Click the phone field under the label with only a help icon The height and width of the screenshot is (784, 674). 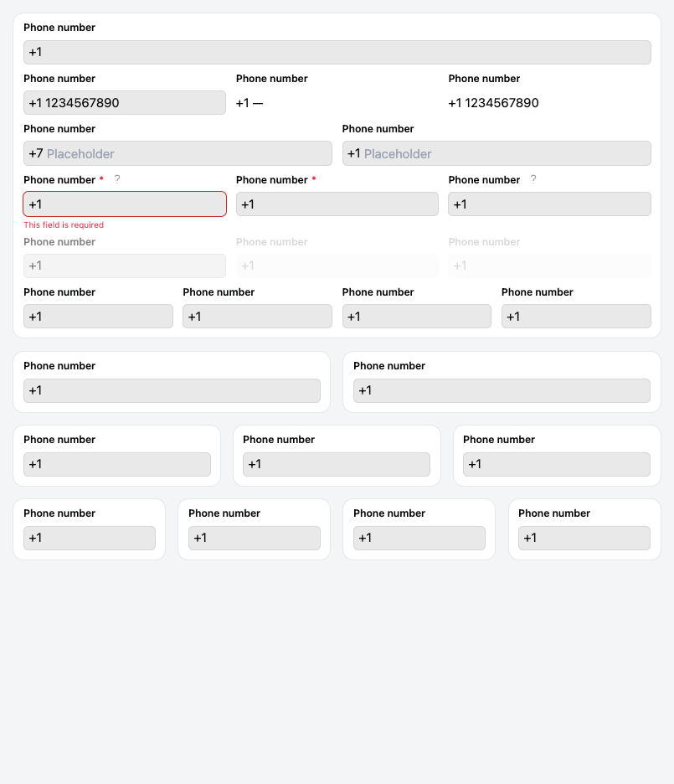click(x=549, y=204)
